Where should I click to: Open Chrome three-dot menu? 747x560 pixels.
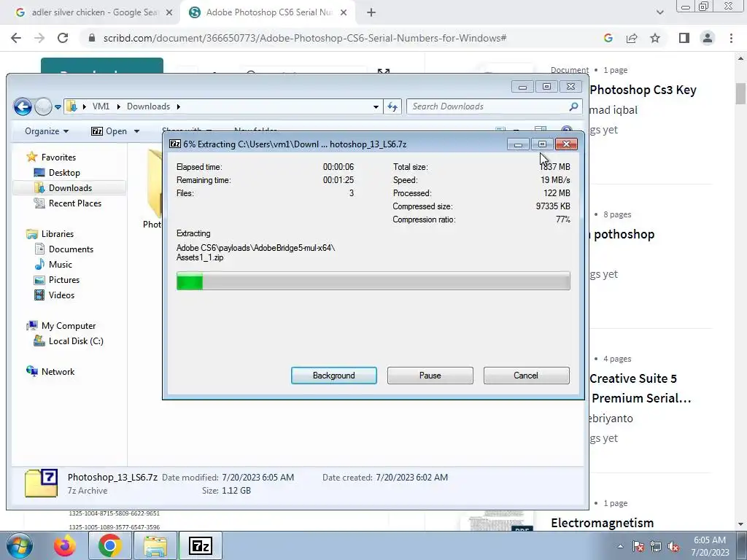coord(731,38)
